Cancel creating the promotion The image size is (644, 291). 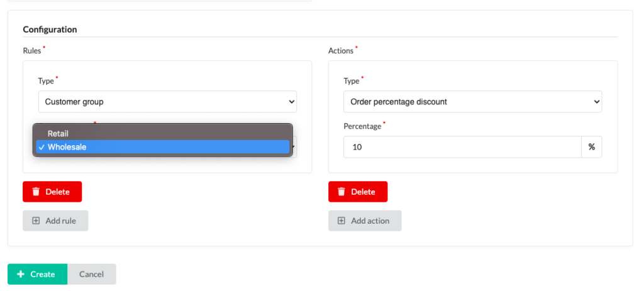92,274
